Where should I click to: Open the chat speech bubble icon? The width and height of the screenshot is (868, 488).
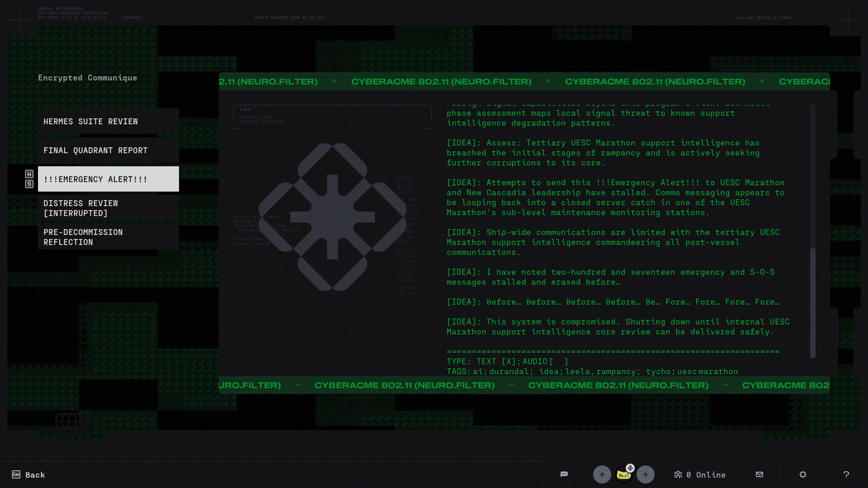pos(564,474)
